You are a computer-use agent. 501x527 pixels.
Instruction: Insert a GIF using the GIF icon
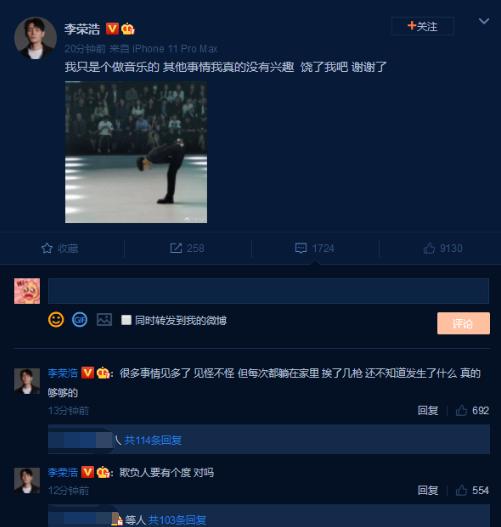point(80,320)
